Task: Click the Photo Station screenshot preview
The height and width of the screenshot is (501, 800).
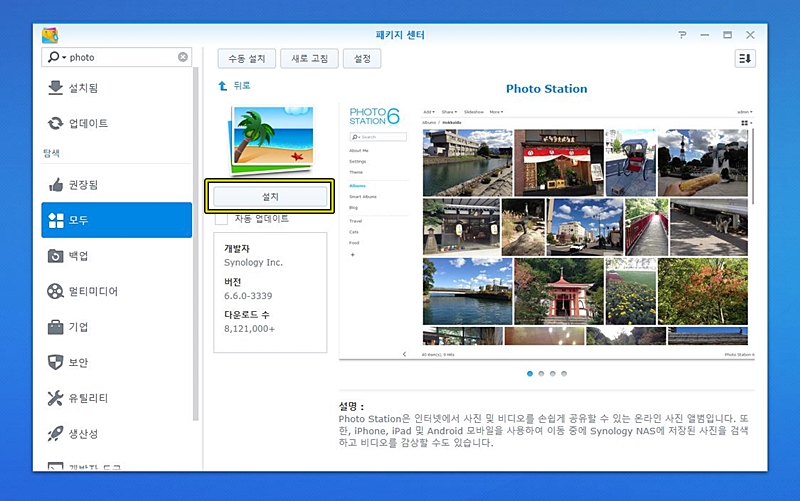Action: 546,232
